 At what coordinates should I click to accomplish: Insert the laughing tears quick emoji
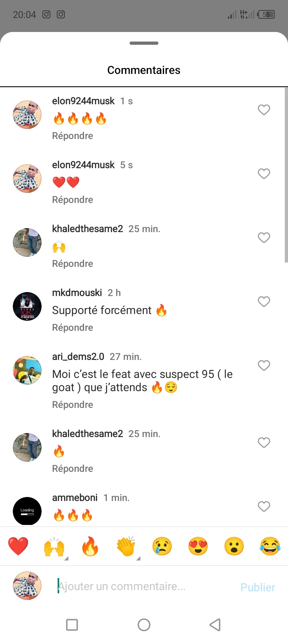(x=270, y=546)
